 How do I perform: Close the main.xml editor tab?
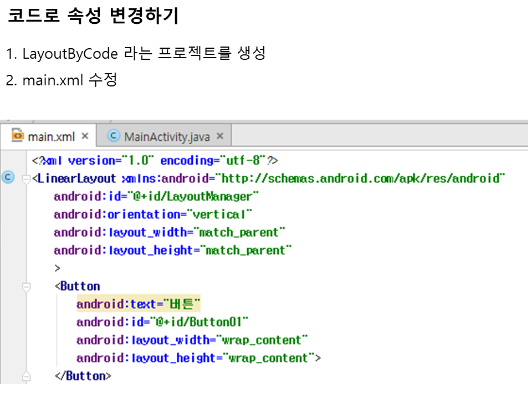point(85,136)
